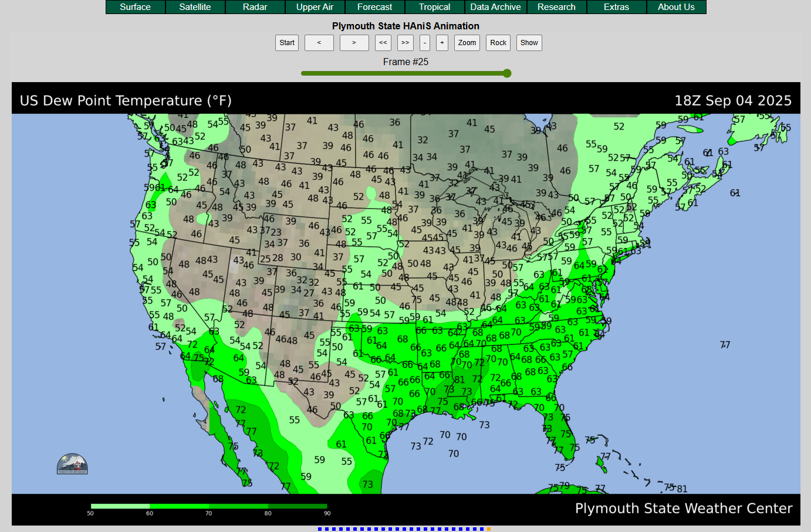Enable Rock mode for the animation
This screenshot has width=811, height=532.
498,42
